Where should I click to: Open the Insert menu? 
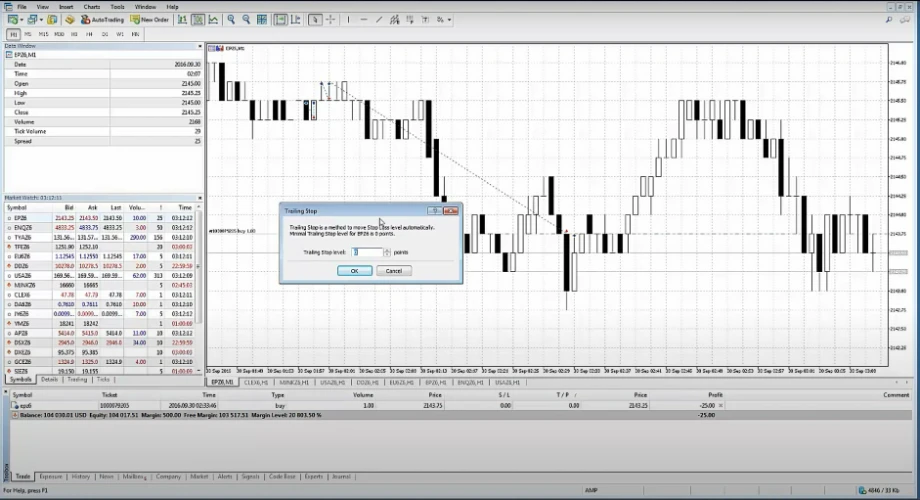point(66,7)
